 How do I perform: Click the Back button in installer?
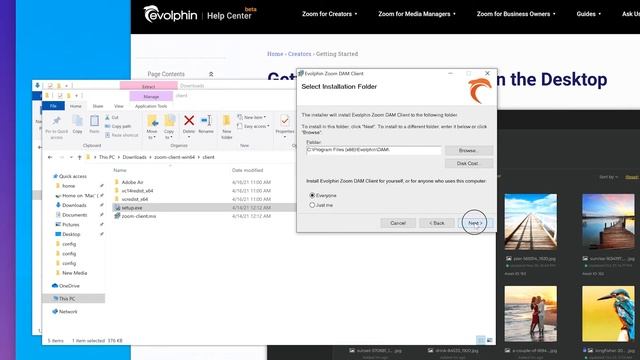(436, 223)
